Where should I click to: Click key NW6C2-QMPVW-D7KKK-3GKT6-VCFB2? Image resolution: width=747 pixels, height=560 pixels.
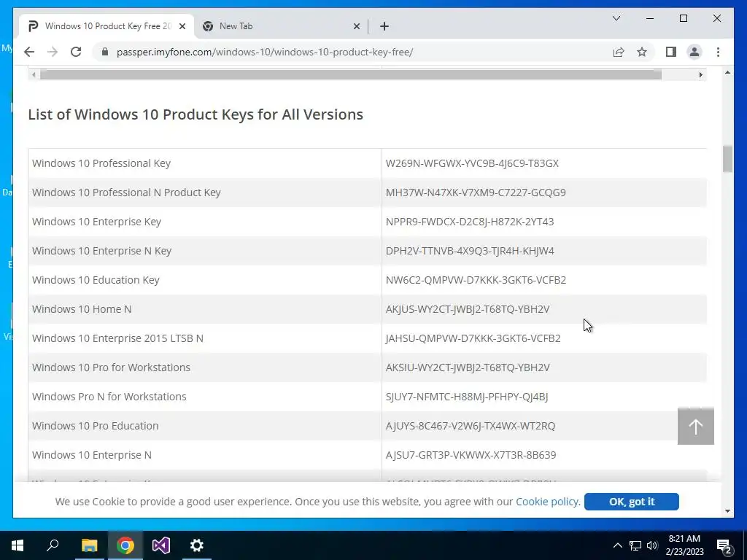click(476, 280)
